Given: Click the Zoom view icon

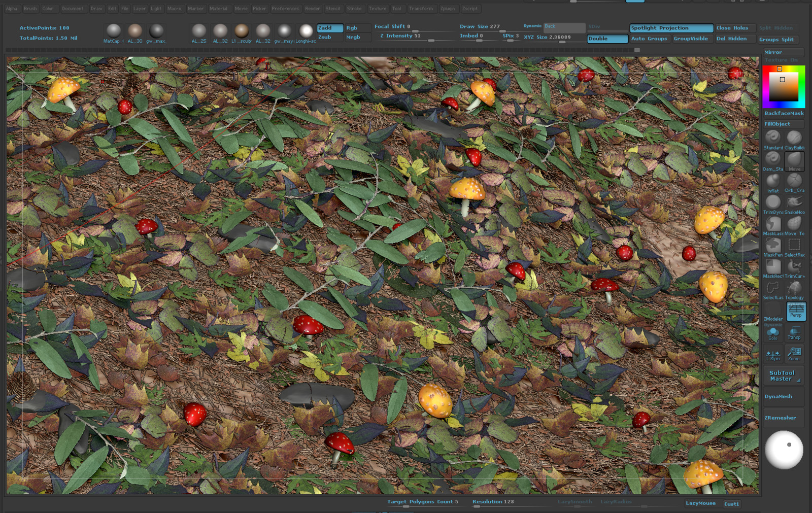Looking at the screenshot, I should pos(794,353).
